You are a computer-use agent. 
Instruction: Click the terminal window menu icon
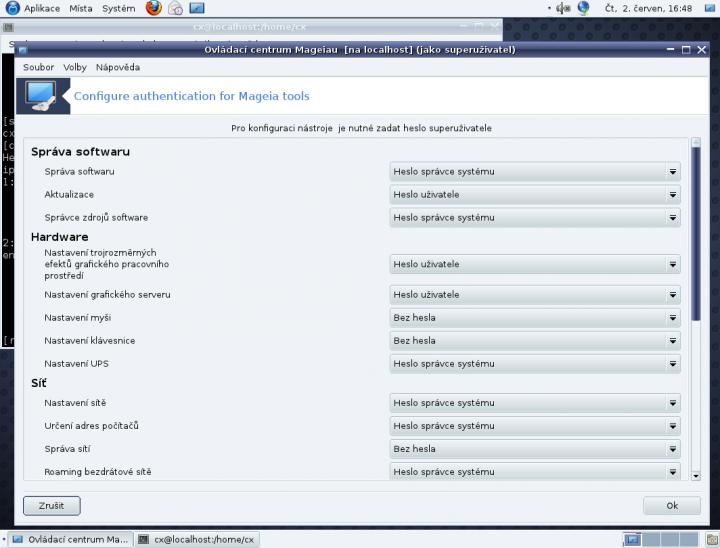click(x=8, y=27)
